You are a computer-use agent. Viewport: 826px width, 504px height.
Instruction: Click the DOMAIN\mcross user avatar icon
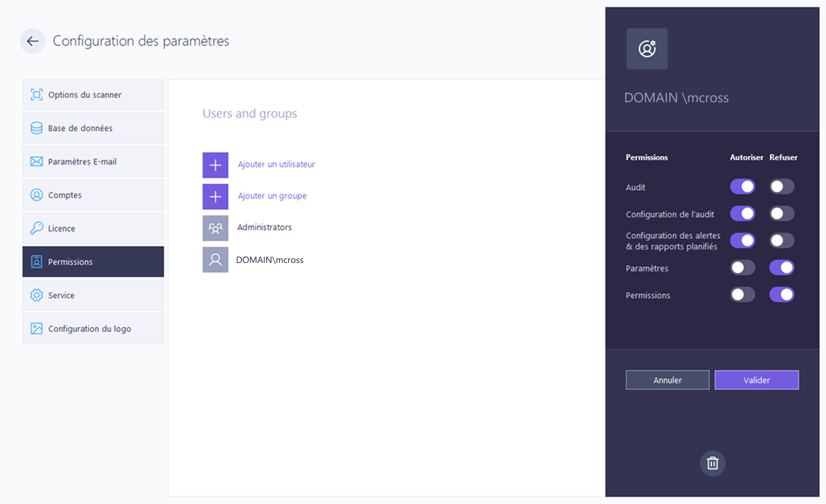point(216,260)
